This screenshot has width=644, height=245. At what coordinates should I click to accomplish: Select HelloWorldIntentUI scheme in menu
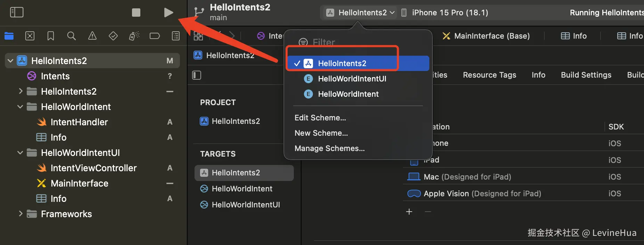[352, 79]
